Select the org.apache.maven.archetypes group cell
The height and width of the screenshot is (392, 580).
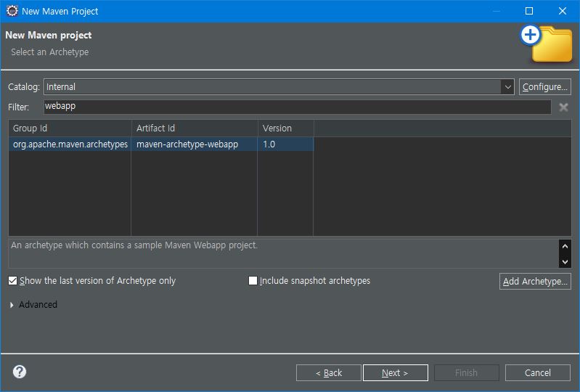(70, 144)
